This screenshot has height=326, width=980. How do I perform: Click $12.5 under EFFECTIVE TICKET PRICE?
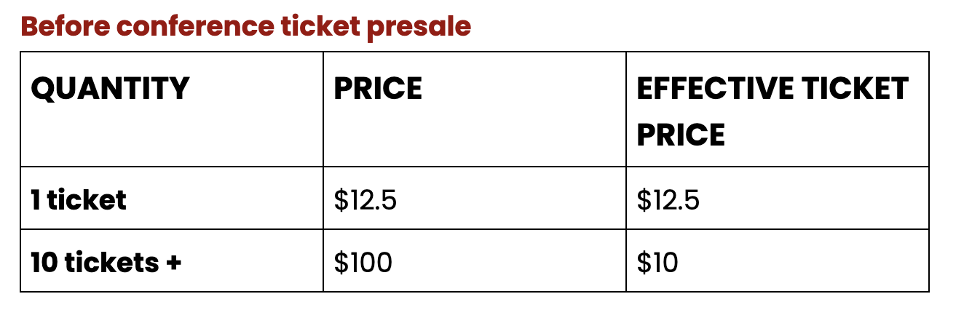(x=668, y=200)
